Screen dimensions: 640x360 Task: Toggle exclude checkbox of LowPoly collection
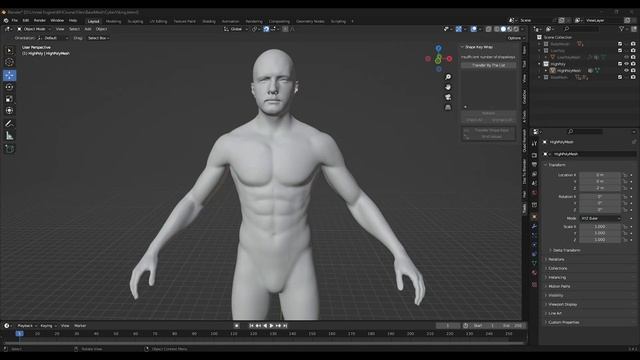click(x=620, y=51)
